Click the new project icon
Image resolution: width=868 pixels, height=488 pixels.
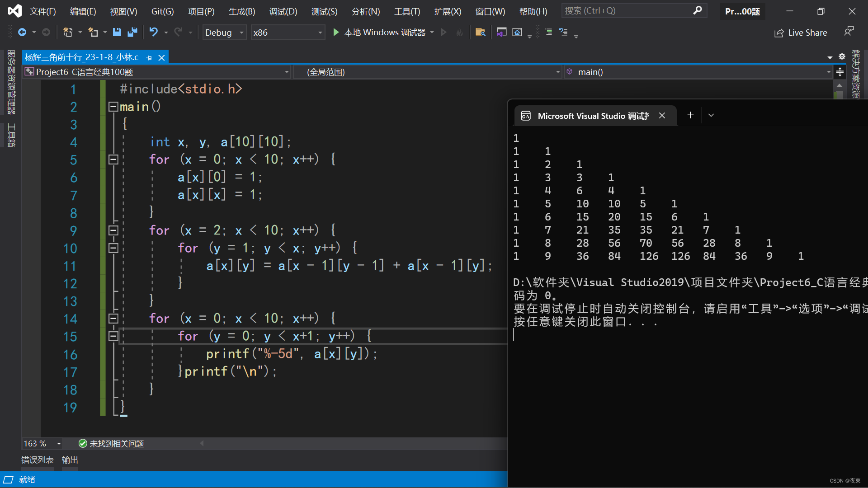[x=68, y=32]
